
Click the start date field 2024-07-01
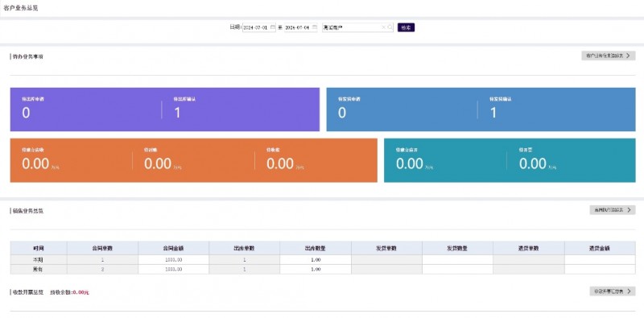258,27
